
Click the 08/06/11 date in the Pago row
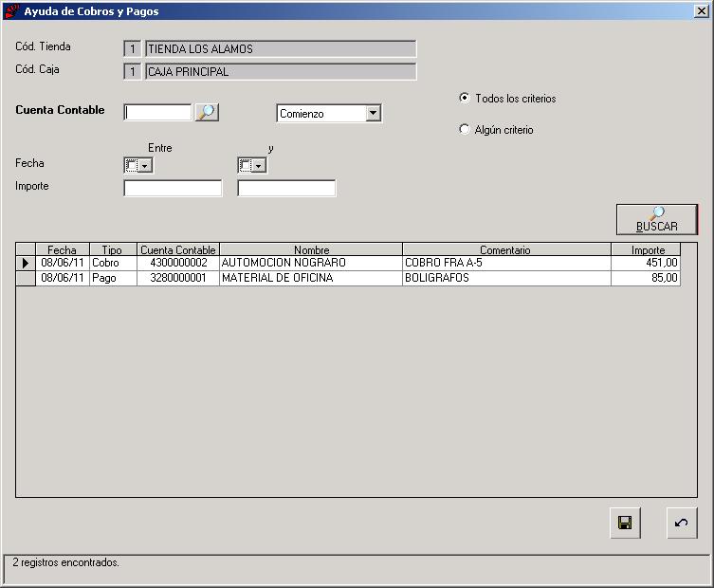click(x=63, y=278)
